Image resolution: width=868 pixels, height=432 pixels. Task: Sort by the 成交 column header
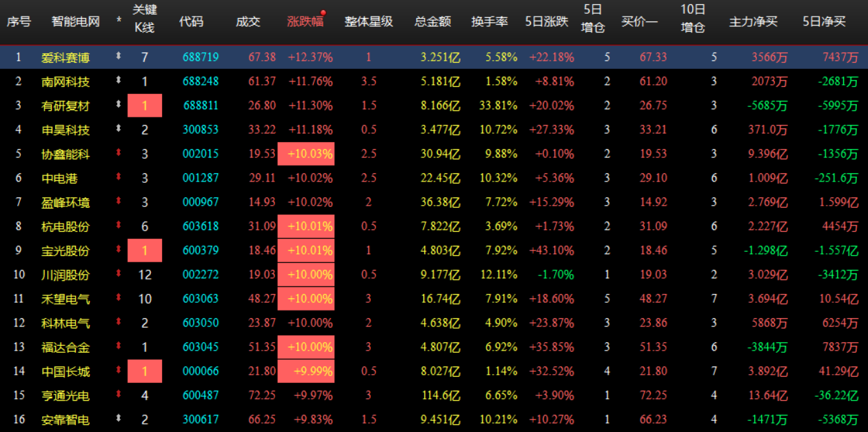click(248, 21)
